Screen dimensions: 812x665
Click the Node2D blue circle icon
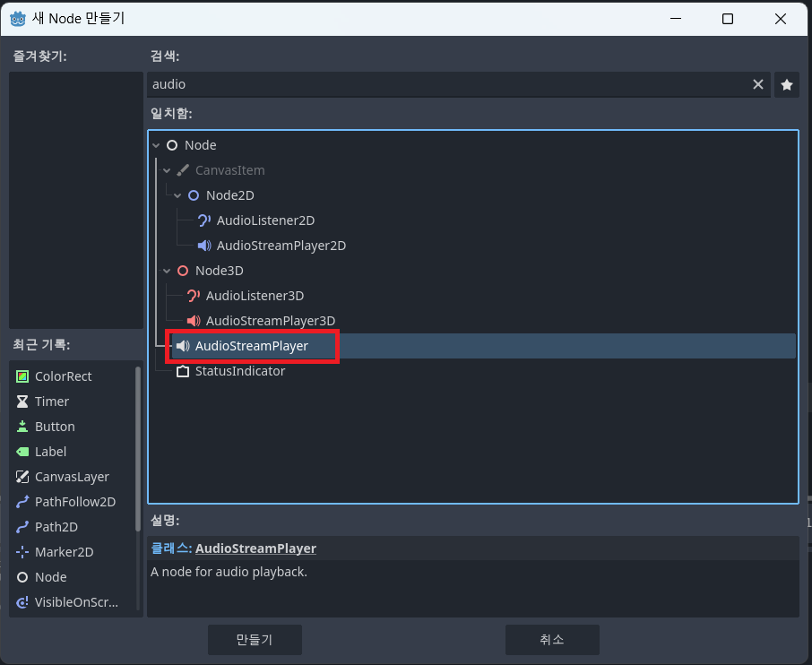coord(194,195)
